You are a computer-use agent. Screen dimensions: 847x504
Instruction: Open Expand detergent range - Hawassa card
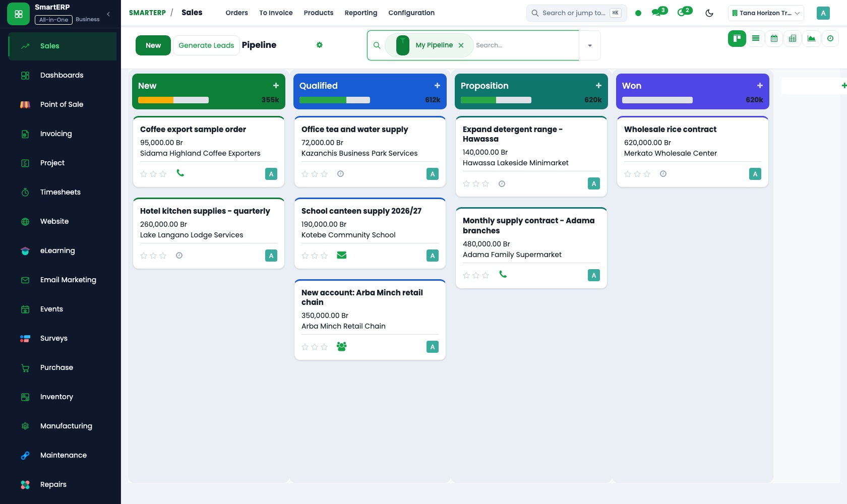point(531,156)
